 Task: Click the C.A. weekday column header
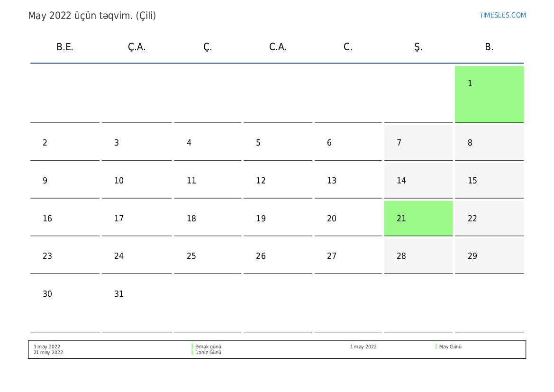tap(278, 47)
